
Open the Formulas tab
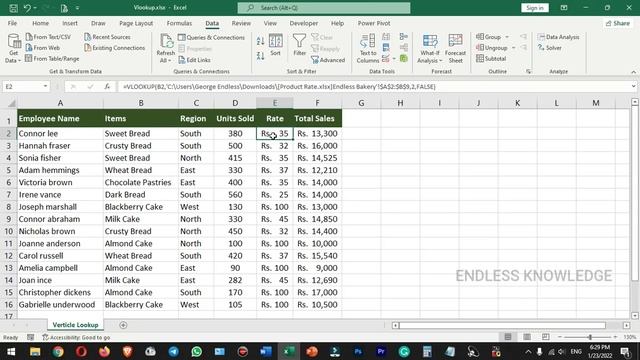[179, 23]
